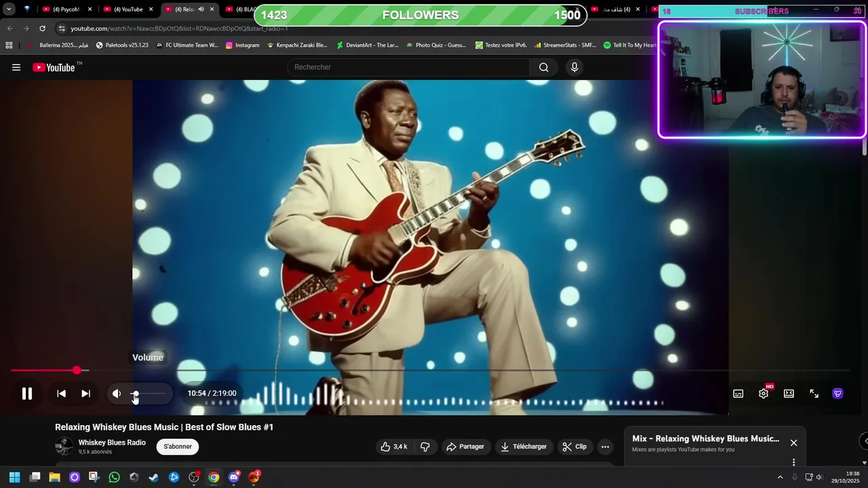
Task: Click the magnifying glass search button
Action: click(544, 67)
